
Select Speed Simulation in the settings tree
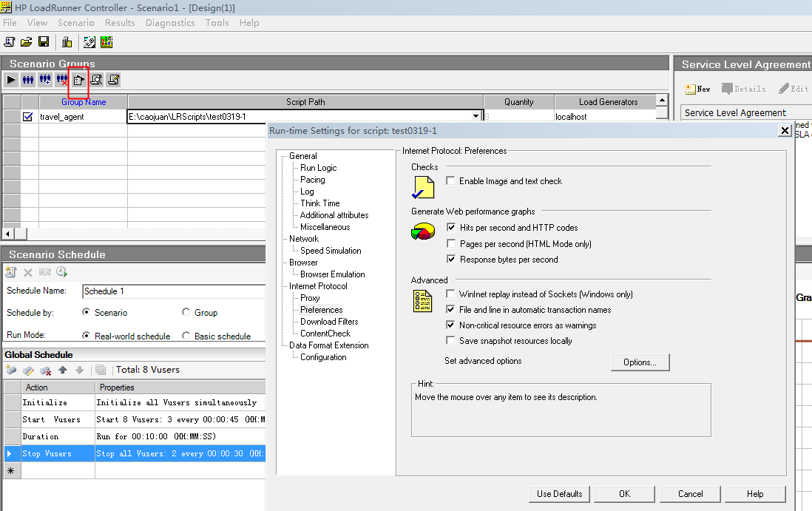(x=331, y=251)
